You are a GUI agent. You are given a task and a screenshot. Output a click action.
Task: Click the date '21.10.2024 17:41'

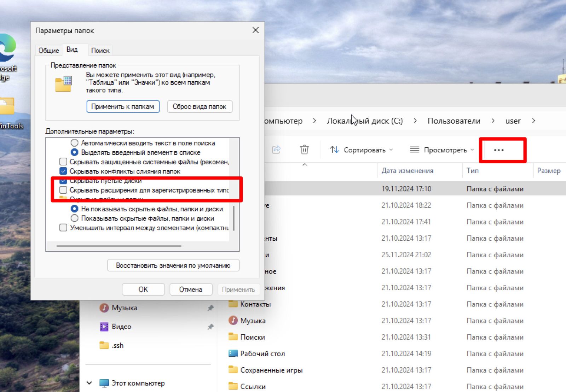tap(406, 222)
